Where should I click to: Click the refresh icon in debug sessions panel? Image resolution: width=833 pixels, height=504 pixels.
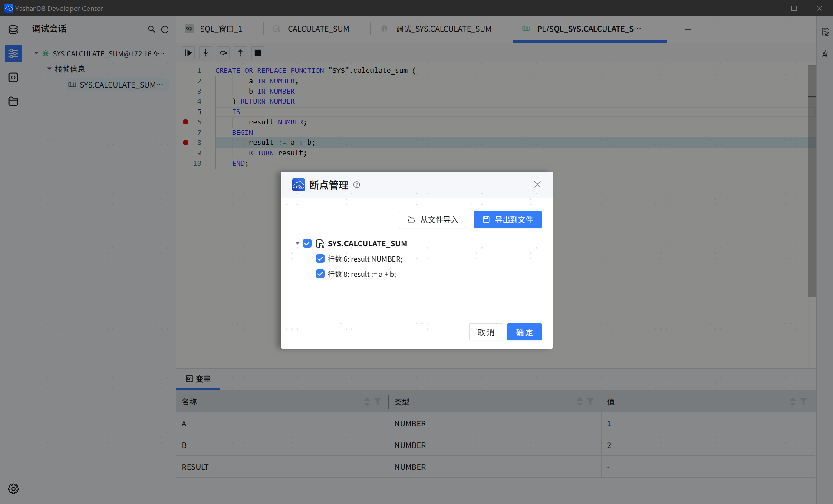pyautogui.click(x=165, y=29)
